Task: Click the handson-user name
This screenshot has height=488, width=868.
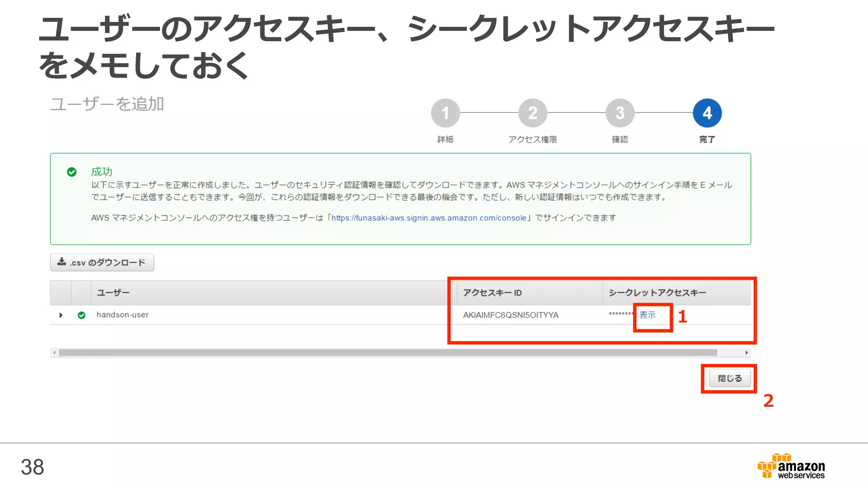Action: pos(122,315)
